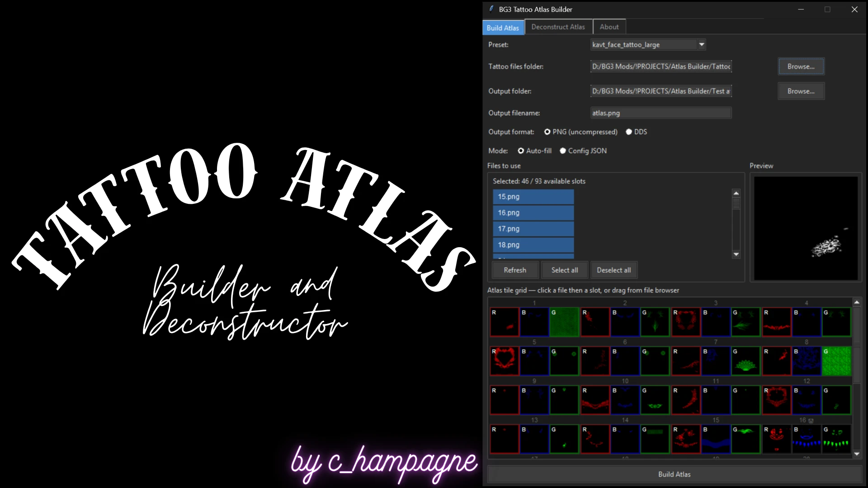Open the Preset dropdown arrow
Image resolution: width=868 pixels, height=488 pixels.
[x=702, y=44]
